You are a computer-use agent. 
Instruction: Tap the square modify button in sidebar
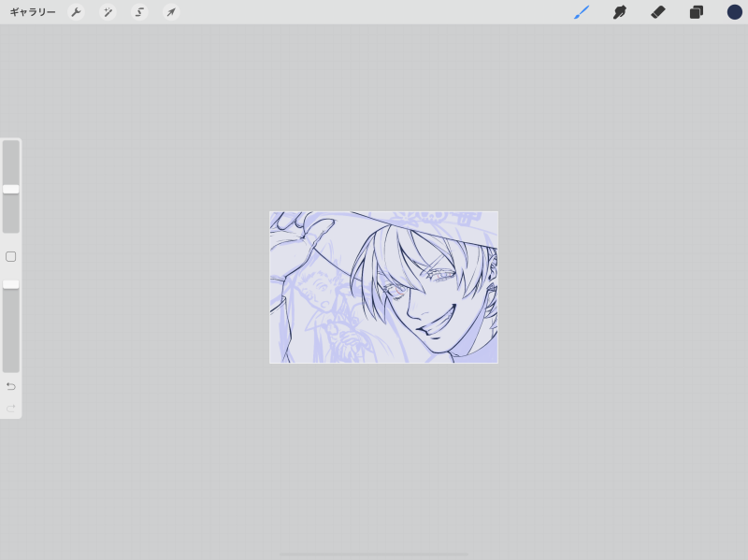11,256
